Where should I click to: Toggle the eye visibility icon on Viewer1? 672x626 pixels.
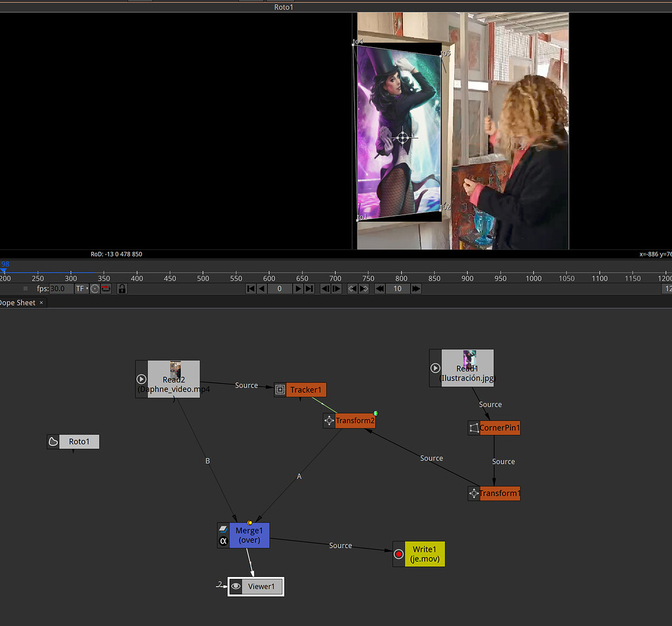[236, 586]
